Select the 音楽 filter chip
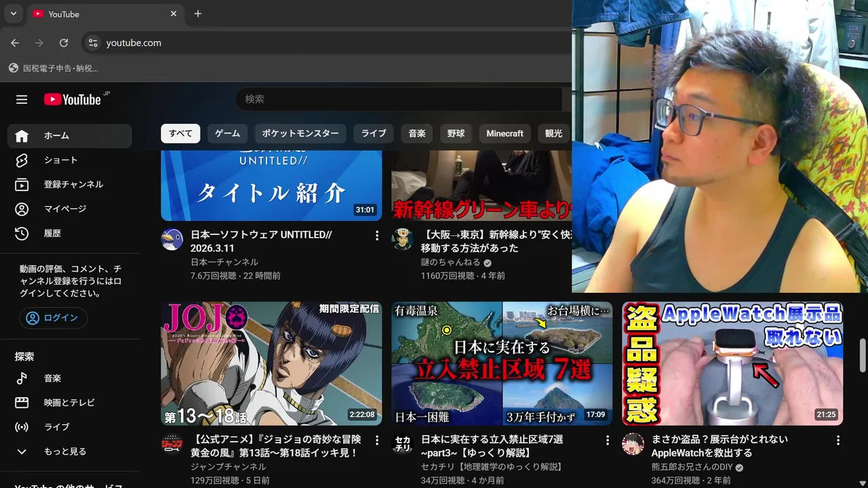868x488 pixels. tap(417, 134)
